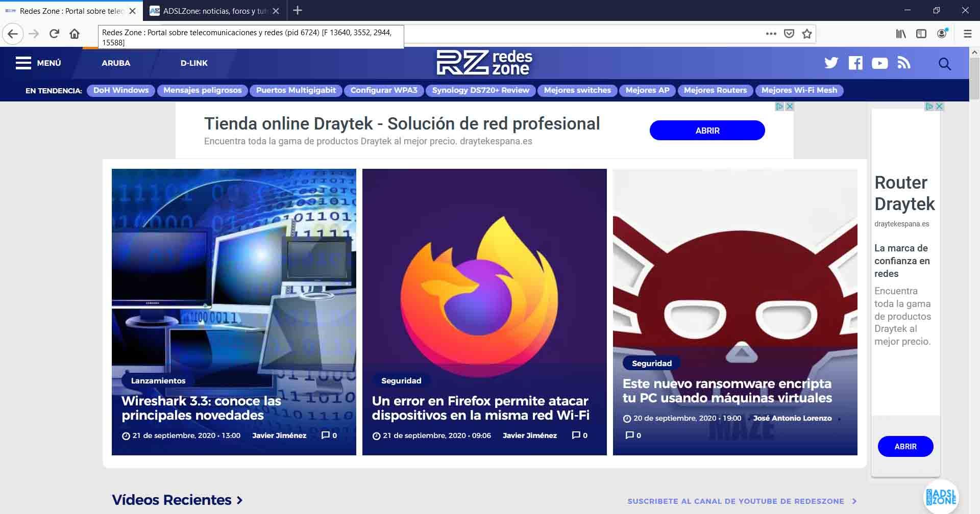Open a new browser tab

(x=298, y=10)
